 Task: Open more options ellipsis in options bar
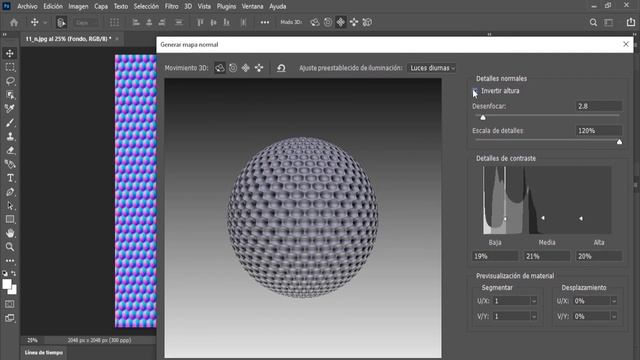coord(265,22)
